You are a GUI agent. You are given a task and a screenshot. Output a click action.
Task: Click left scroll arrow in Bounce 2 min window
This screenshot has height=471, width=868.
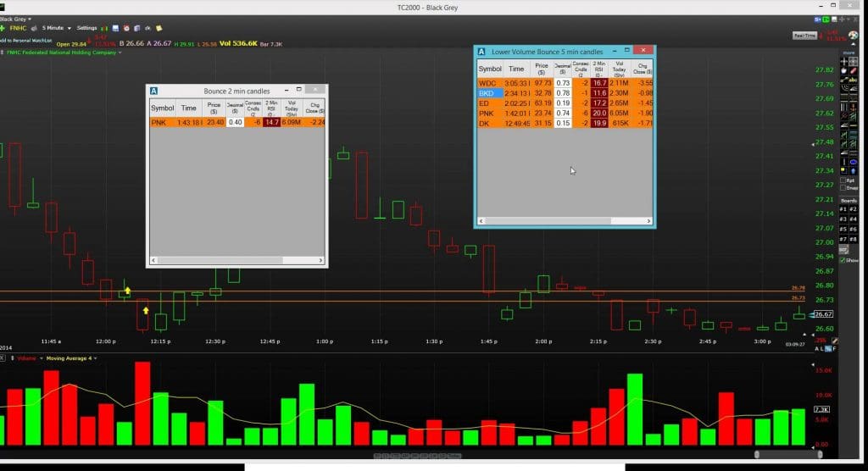pos(153,260)
